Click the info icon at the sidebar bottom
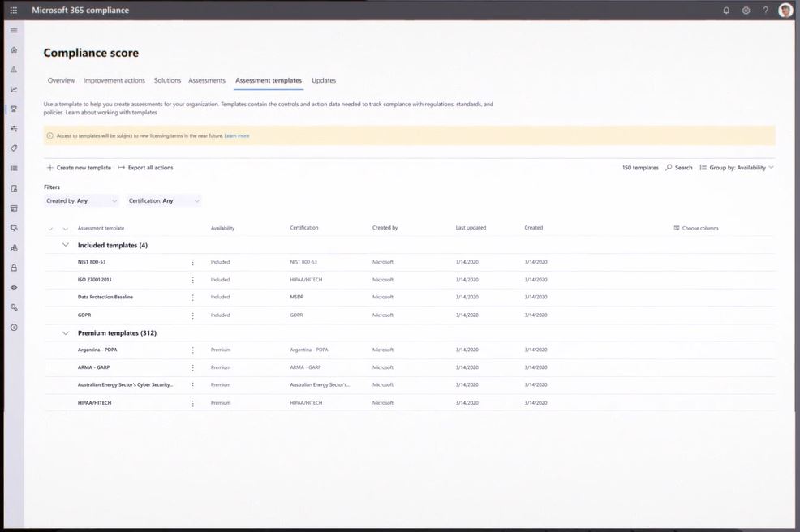The image size is (800, 532). pos(13,327)
